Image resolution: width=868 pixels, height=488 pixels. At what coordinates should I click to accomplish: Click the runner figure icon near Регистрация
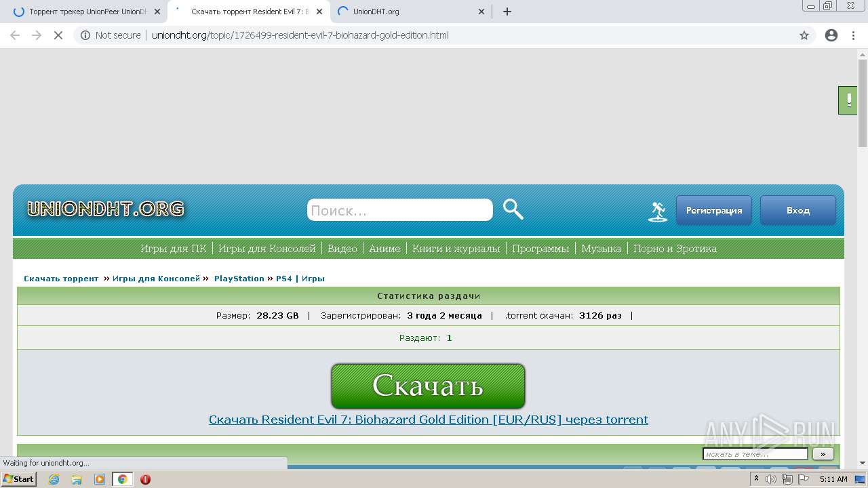pos(657,212)
